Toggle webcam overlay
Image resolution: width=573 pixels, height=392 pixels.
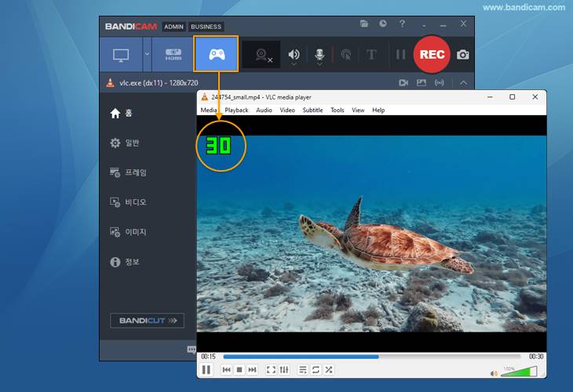(262, 55)
